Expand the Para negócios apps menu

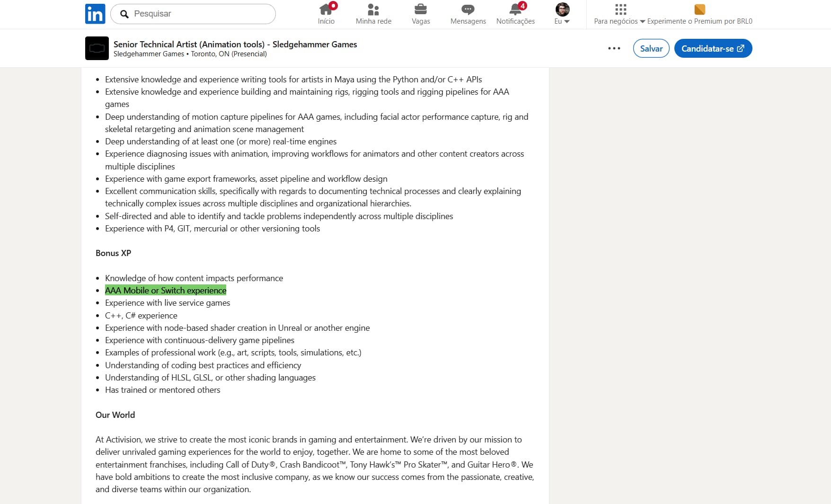[x=620, y=21]
